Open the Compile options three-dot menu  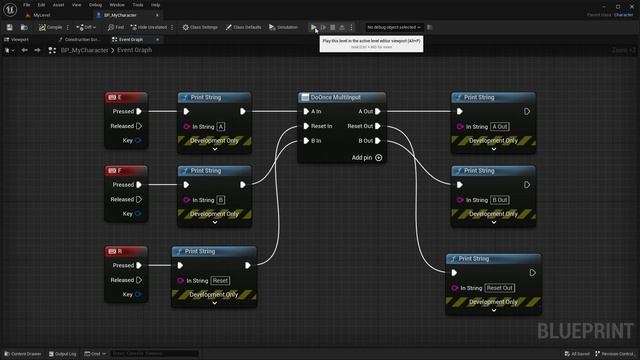pos(68,27)
